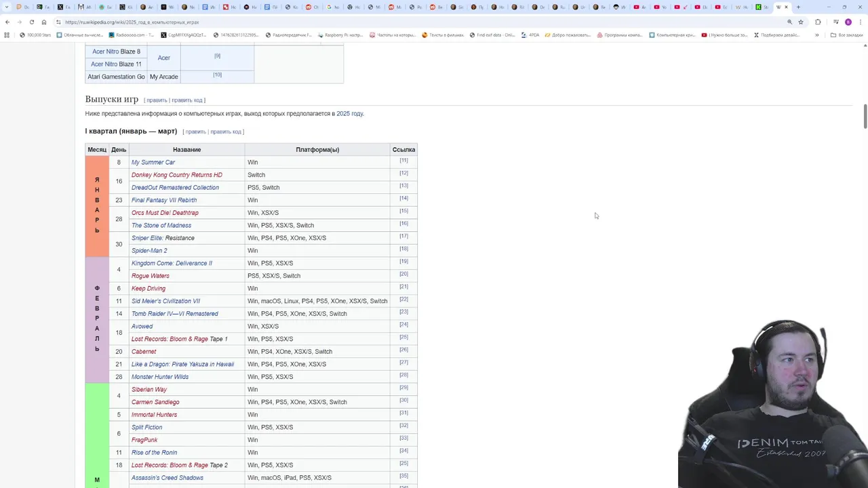Viewport: 868px width, 488px height.
Task: Open the Split Fiction link
Action: [146, 427]
